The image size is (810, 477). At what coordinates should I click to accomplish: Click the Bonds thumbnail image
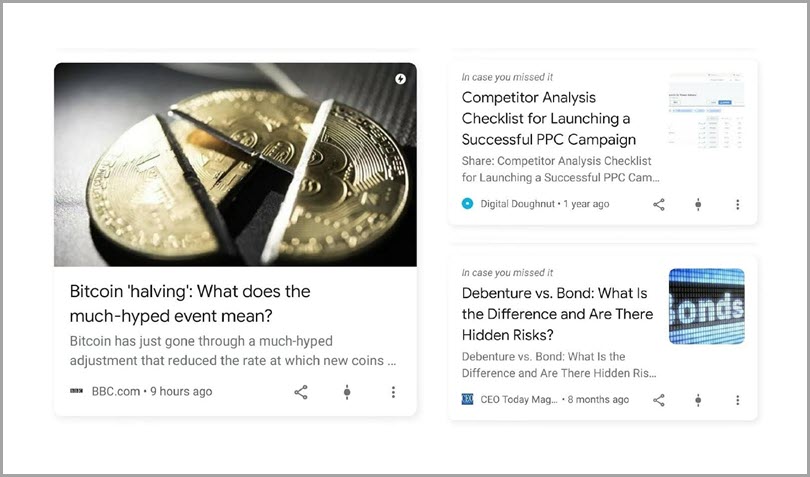tap(707, 306)
